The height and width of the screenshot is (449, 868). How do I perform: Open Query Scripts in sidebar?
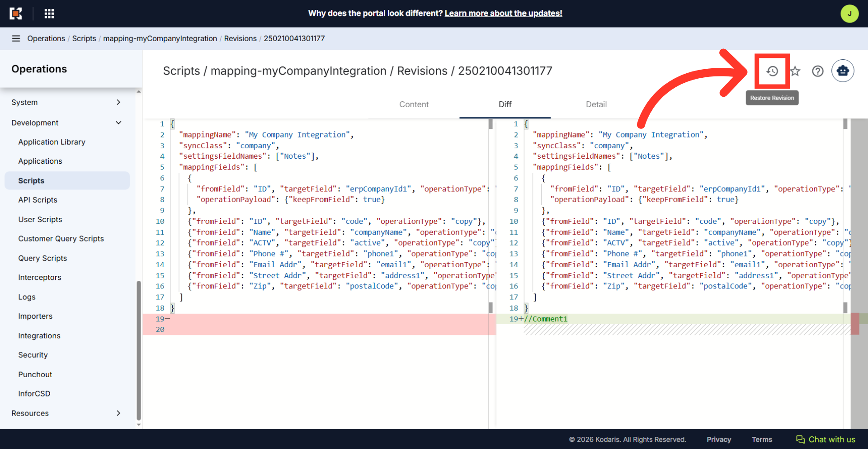[42, 258]
